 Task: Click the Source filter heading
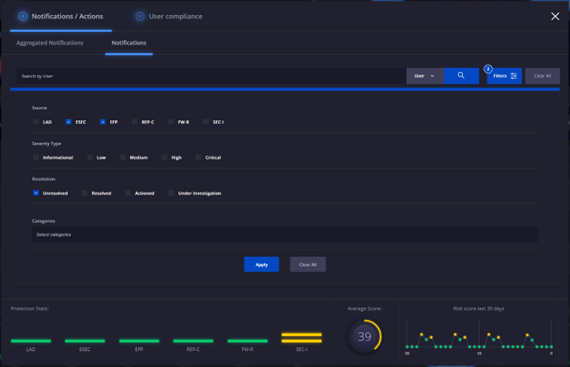pos(39,108)
